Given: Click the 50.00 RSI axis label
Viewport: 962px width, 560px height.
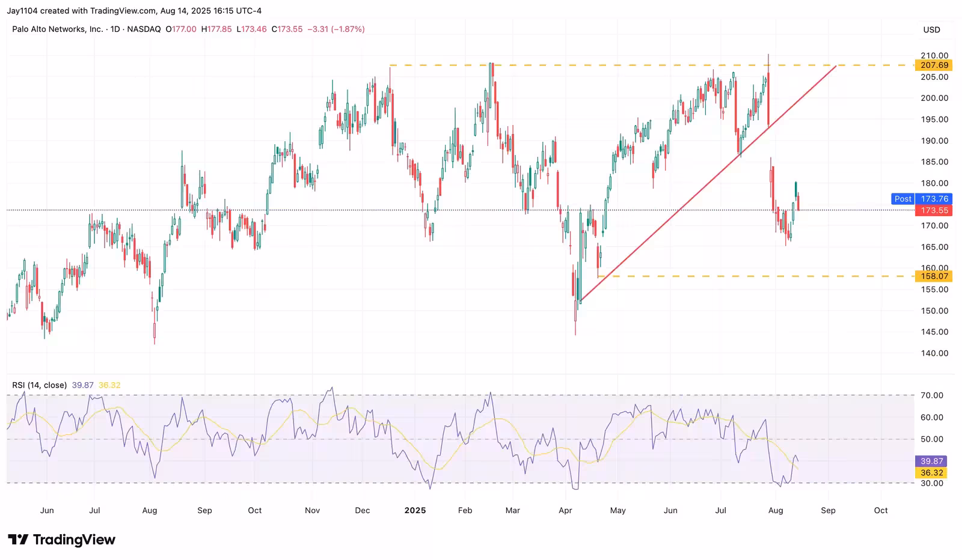Looking at the screenshot, I should [x=932, y=439].
